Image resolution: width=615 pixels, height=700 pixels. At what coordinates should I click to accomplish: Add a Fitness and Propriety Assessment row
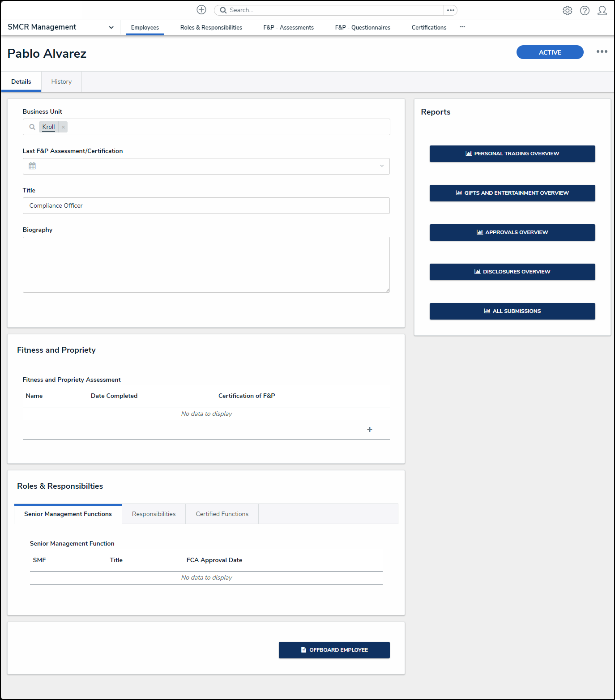click(369, 430)
